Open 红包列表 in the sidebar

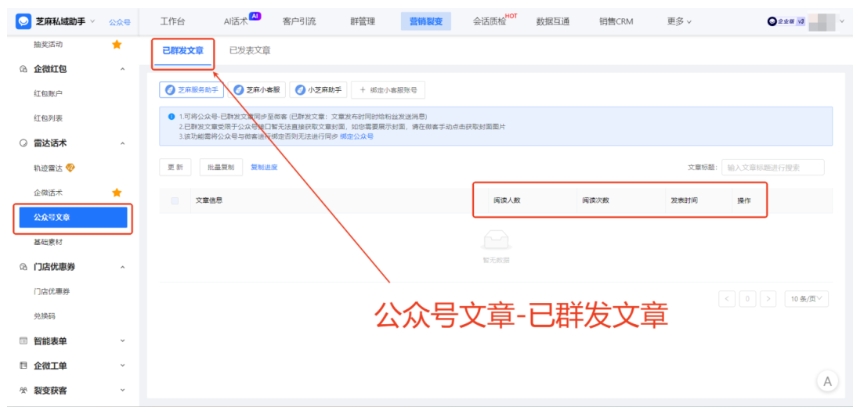[48, 119]
